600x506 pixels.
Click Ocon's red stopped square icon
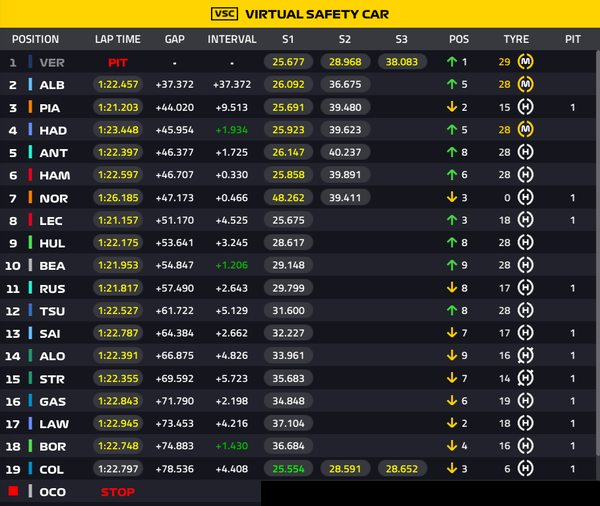click(13, 491)
